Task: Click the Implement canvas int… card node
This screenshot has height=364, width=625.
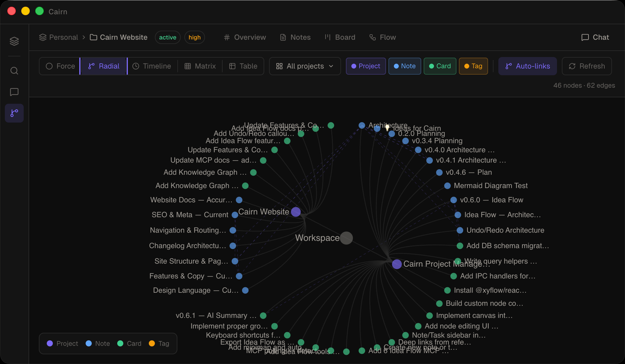Action: point(429,315)
